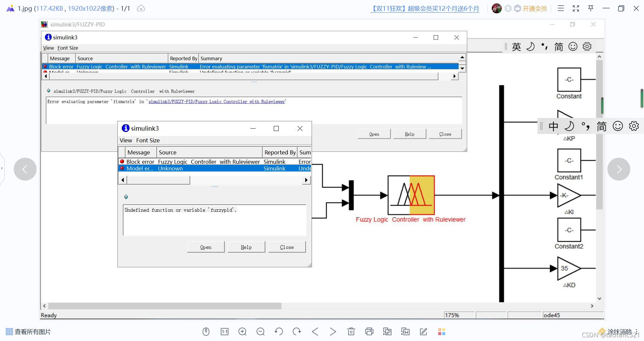Select the Constant1 block
Screen dimensions: 644x341
(x=569, y=160)
